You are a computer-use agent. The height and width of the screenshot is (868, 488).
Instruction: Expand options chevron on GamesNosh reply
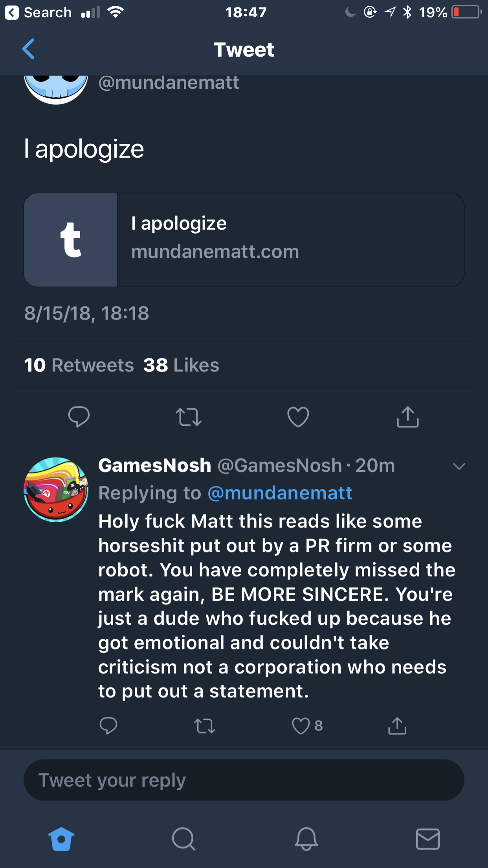(x=459, y=466)
